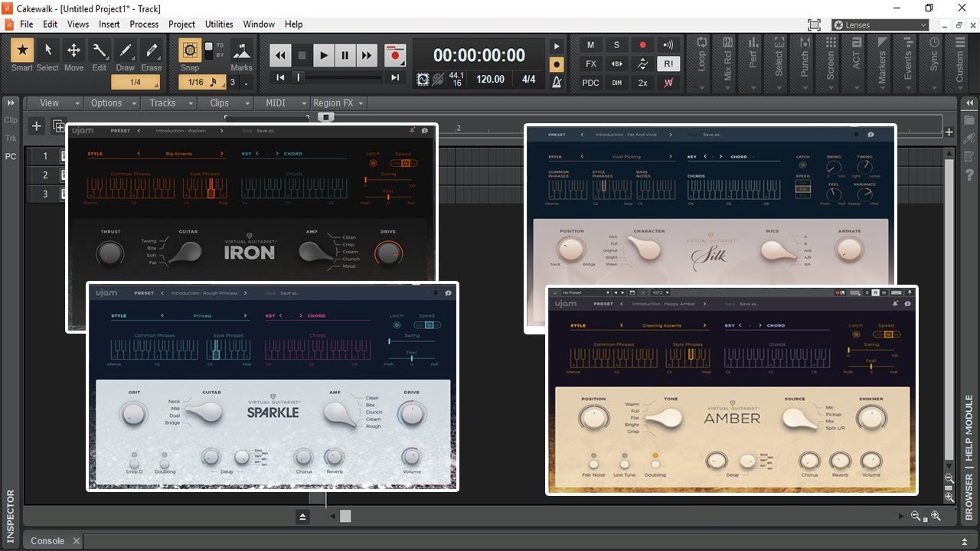980x551 pixels.
Task: Open the Process menu
Action: [x=144, y=24]
